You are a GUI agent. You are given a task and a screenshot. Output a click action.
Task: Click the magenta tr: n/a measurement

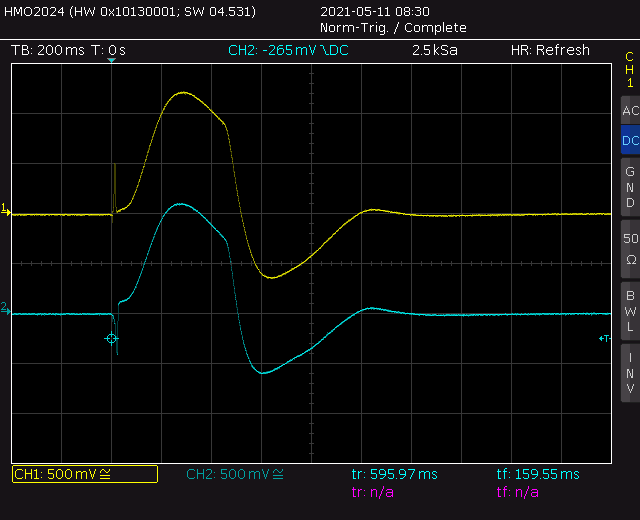373,492
